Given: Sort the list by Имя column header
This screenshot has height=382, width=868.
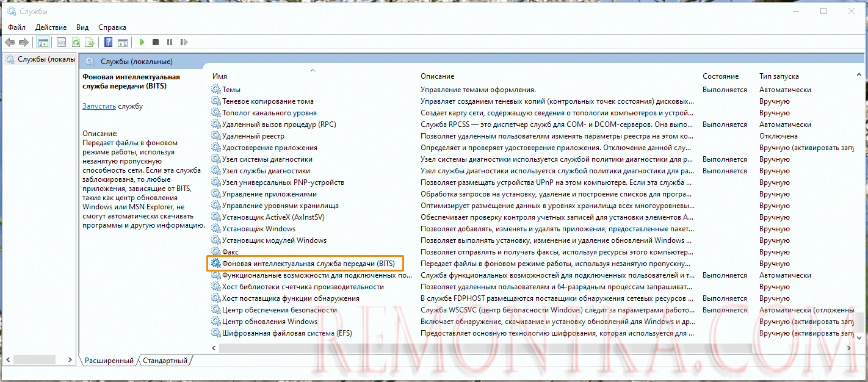Looking at the screenshot, I should point(220,76).
